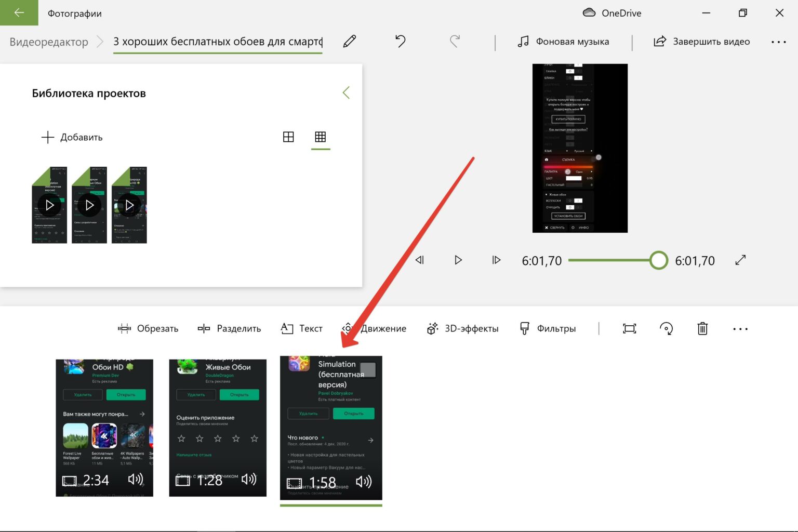
Task: Add Текст to the clip
Action: (301, 328)
